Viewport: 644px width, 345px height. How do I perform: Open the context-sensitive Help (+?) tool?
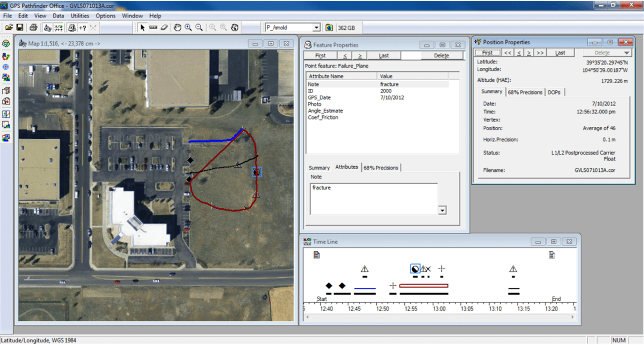click(x=83, y=28)
